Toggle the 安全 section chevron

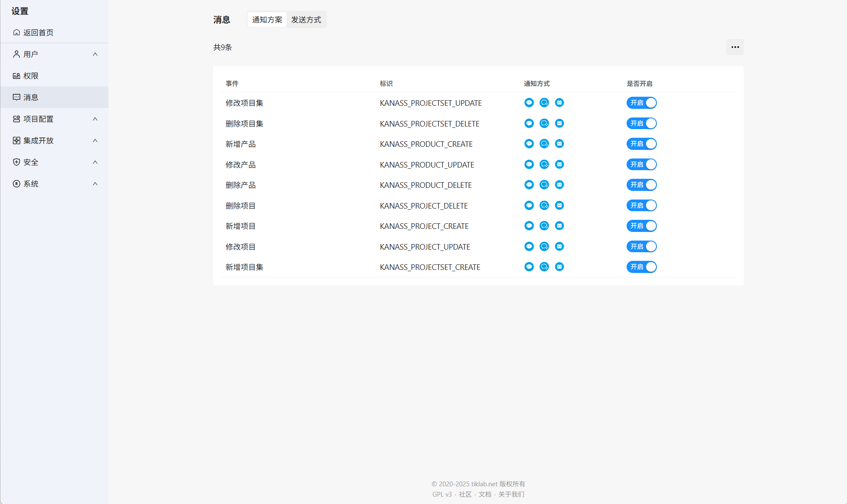pos(95,162)
